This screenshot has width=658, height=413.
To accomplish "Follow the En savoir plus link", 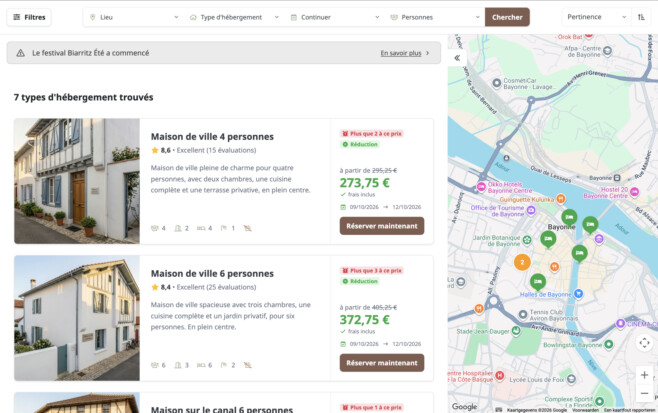I will 401,53.
